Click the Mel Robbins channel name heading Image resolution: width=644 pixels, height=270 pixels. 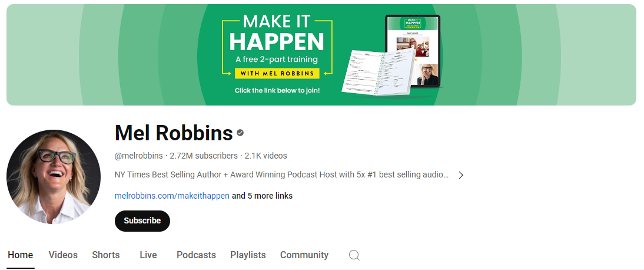[174, 133]
